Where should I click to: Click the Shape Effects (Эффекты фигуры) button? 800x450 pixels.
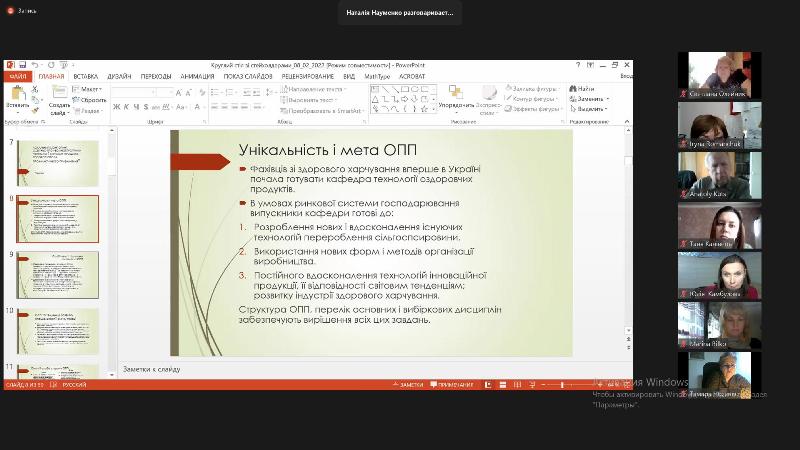coord(532,109)
